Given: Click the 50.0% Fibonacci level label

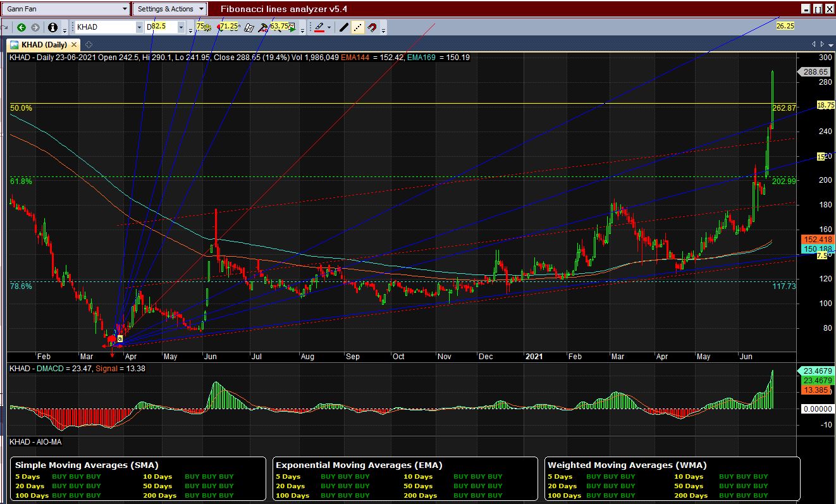Looking at the screenshot, I should pyautogui.click(x=22, y=108).
